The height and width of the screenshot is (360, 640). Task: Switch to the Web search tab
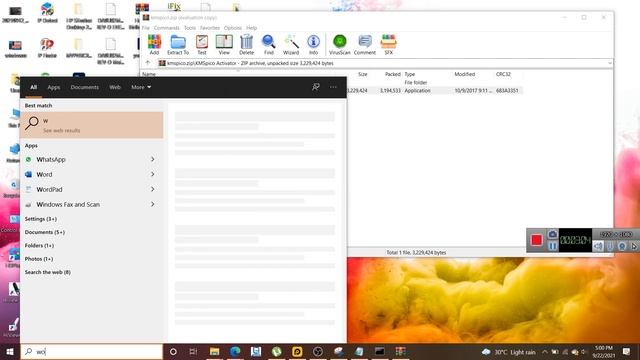tap(115, 87)
